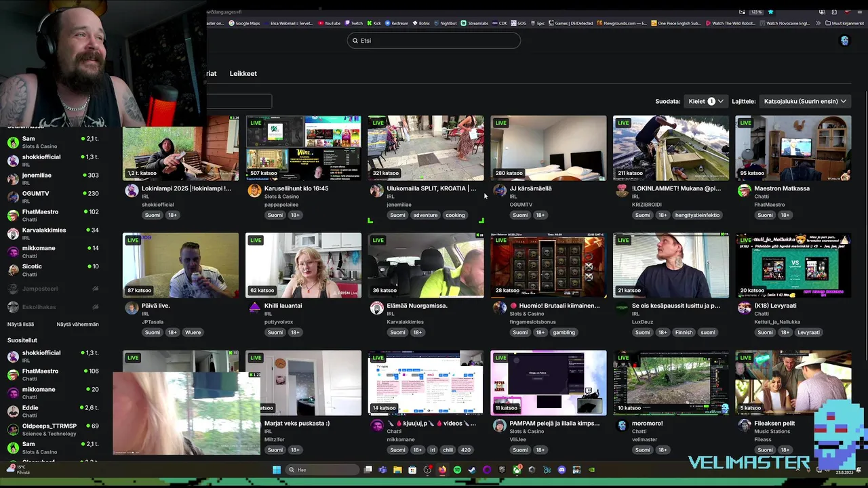This screenshot has width=868, height=488.
Task: Focus the Etsi search field
Action: (434, 41)
